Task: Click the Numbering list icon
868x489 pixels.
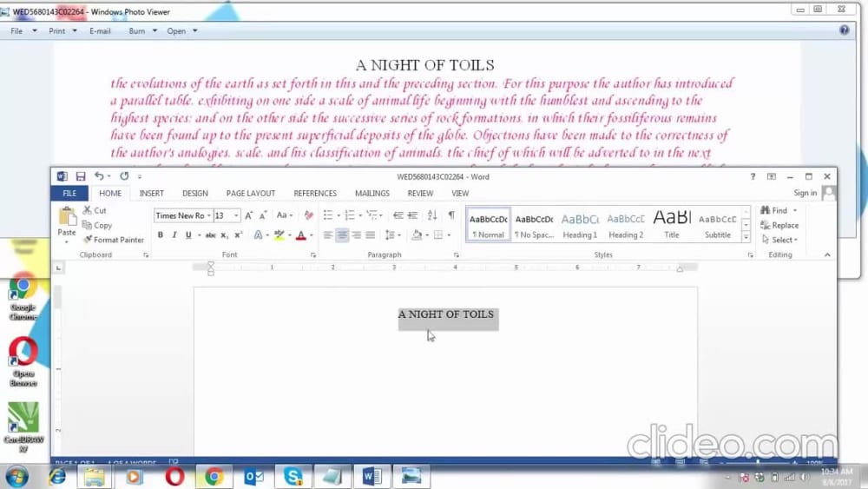Action: (350, 215)
